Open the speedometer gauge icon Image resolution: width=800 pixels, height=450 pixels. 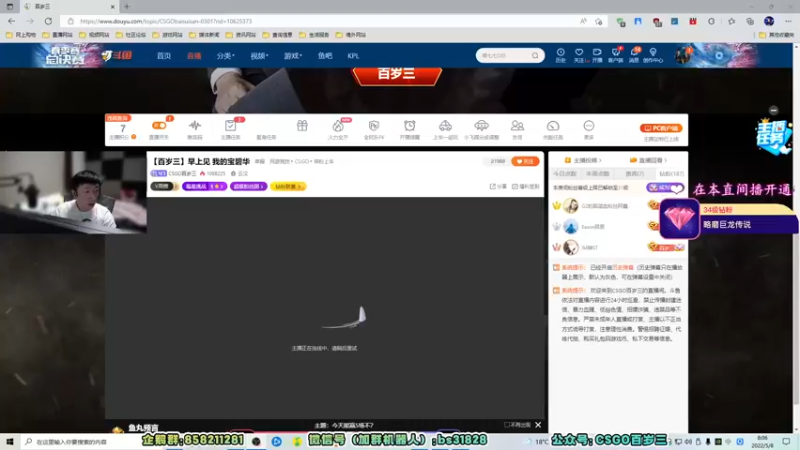[553, 126]
